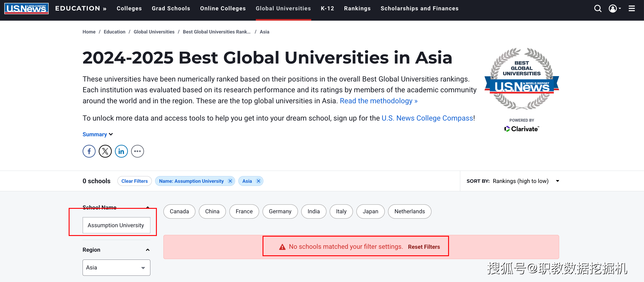Share via X icon
The height and width of the screenshot is (282, 644).
(105, 151)
